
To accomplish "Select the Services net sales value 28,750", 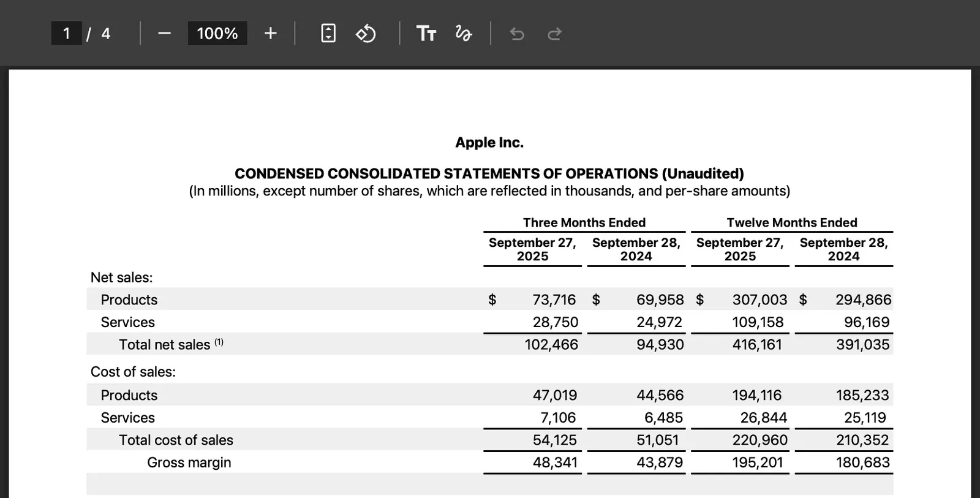I will click(556, 322).
